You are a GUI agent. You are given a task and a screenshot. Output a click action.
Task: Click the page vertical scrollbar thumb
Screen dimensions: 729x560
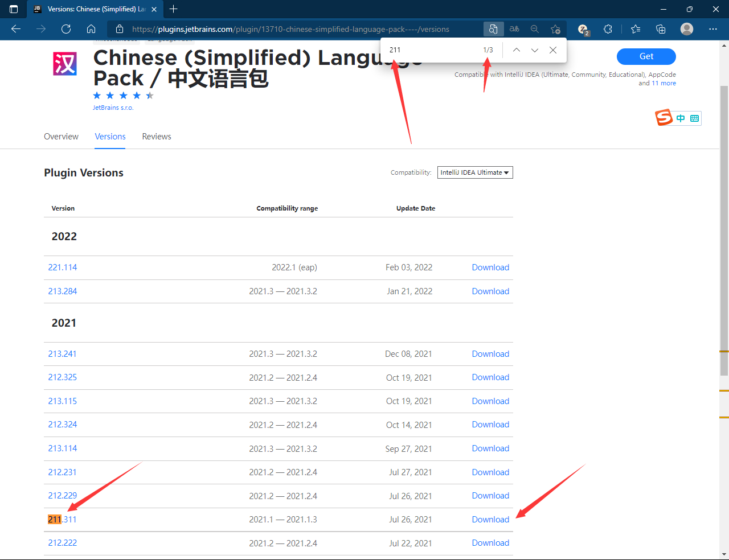pos(724,230)
